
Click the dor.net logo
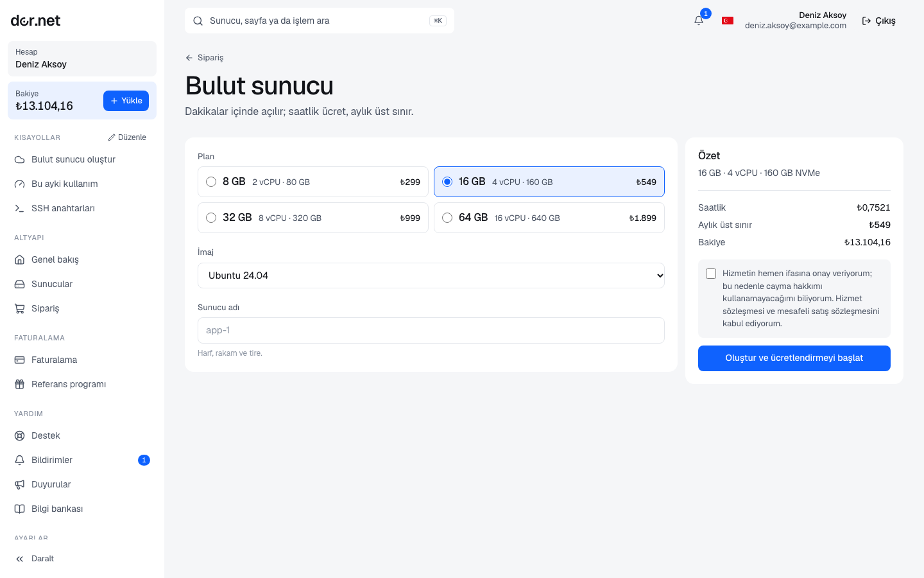pyautogui.click(x=35, y=21)
